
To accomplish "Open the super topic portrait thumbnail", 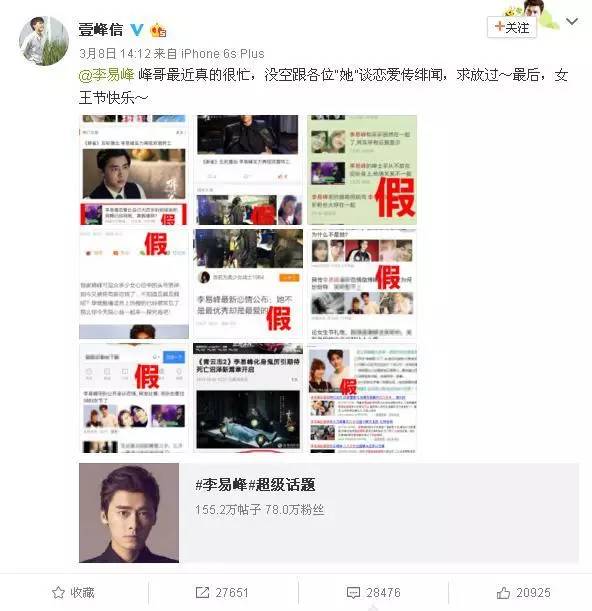I will pyautogui.click(x=129, y=513).
